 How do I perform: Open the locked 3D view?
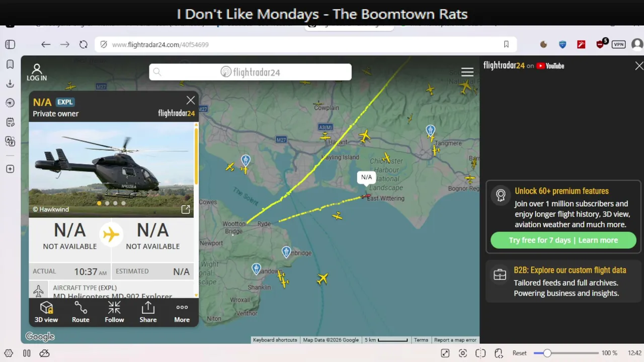[x=46, y=312]
